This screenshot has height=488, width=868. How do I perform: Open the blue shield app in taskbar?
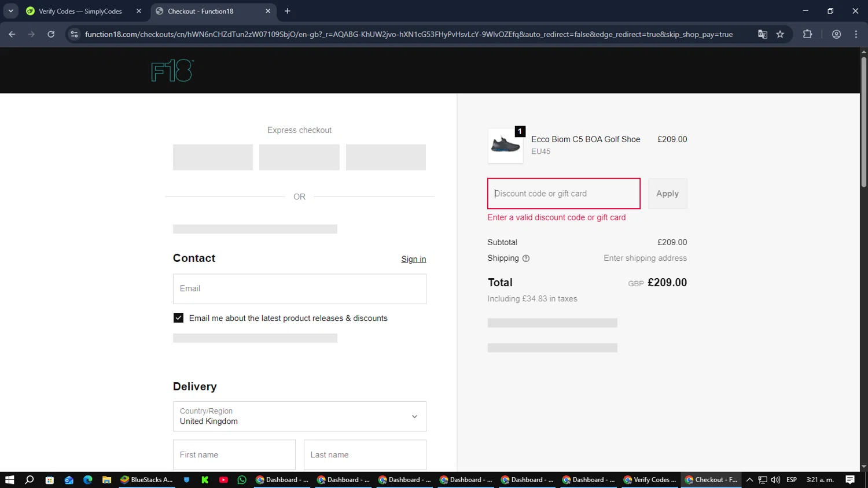186,480
